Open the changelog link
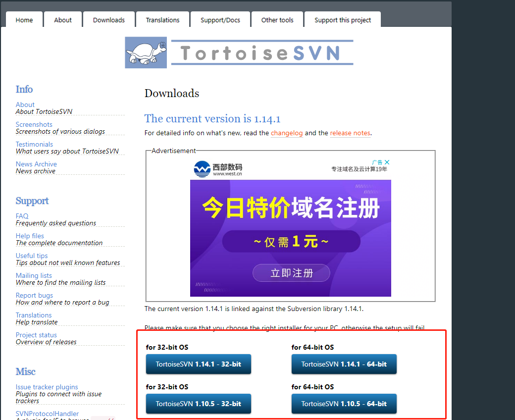This screenshot has height=420, width=515. click(x=287, y=133)
